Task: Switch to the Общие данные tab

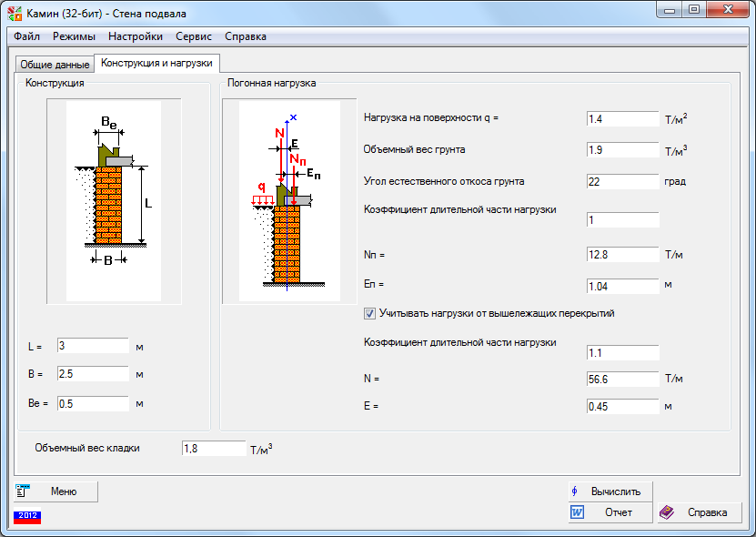Action: pos(54,65)
